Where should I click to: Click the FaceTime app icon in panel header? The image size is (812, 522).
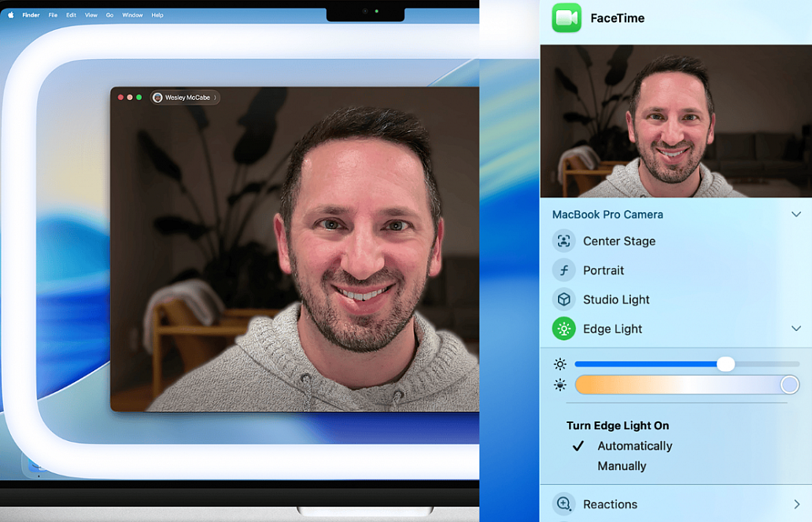(567, 18)
